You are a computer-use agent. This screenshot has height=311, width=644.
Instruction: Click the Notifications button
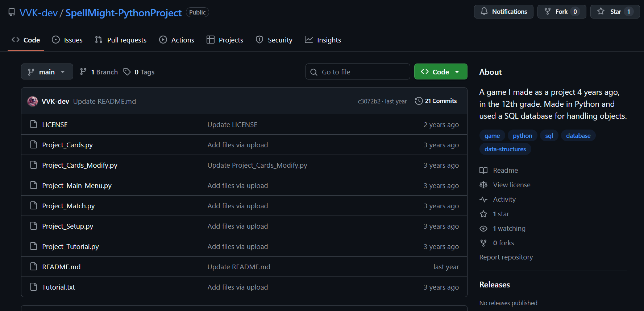[504, 12]
